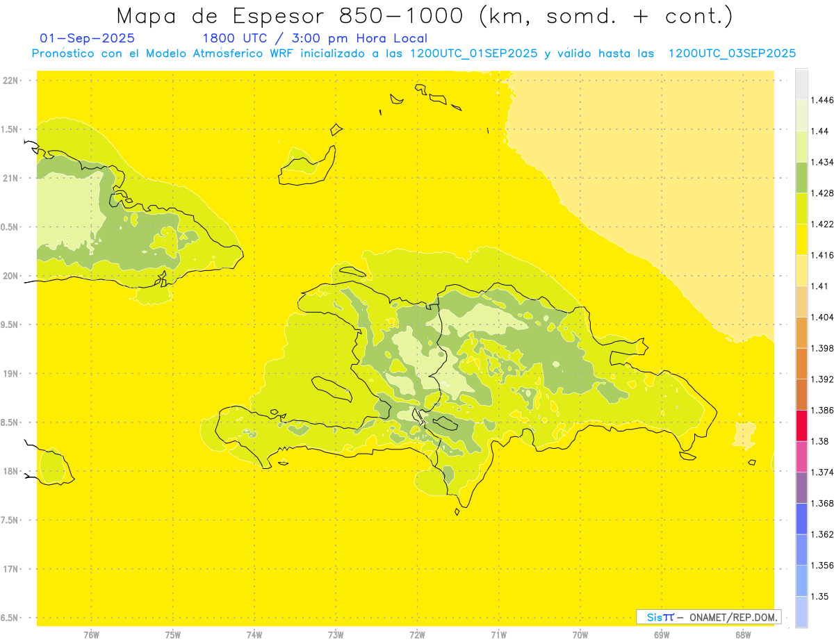The image size is (834, 644).
Task: Pick the pale yellow legend swatch between 1.41 and 1.416
Action: pos(801,270)
